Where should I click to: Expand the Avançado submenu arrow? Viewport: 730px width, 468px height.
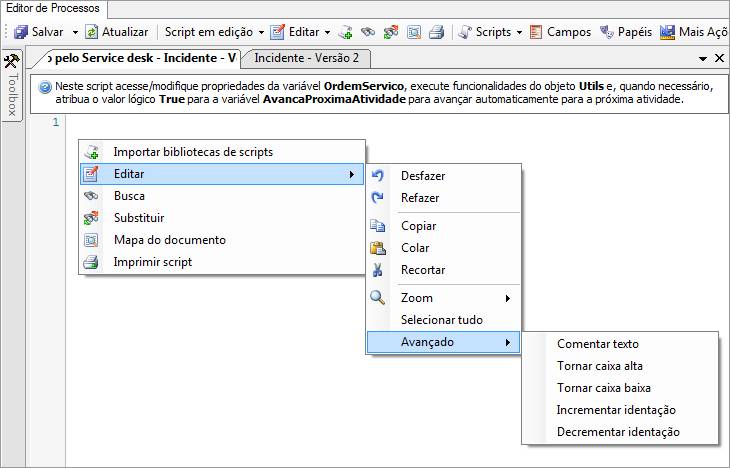[508, 343]
